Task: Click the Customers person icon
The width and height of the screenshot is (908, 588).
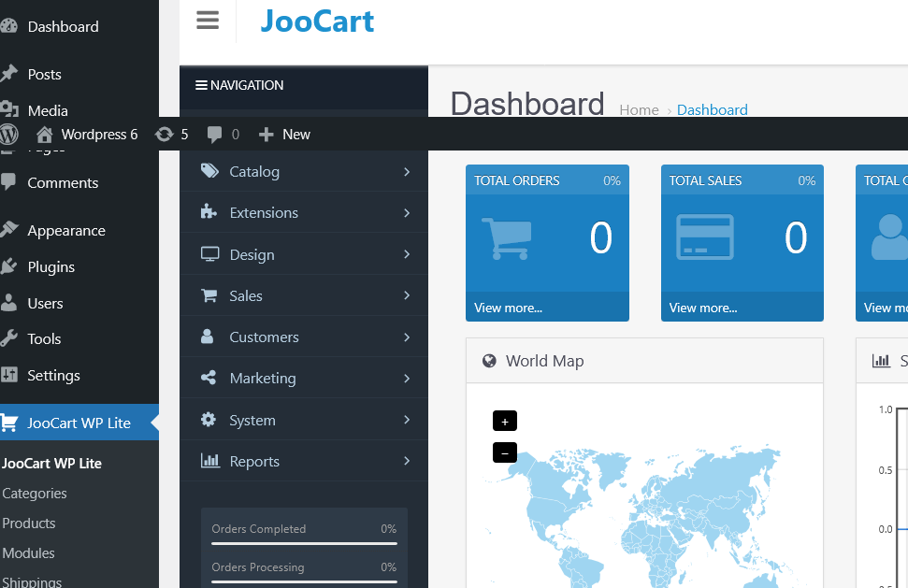Action: [207, 337]
